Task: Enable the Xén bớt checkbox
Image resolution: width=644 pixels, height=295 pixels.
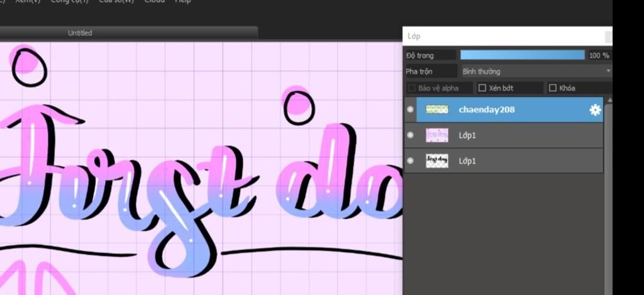Action: click(x=482, y=88)
